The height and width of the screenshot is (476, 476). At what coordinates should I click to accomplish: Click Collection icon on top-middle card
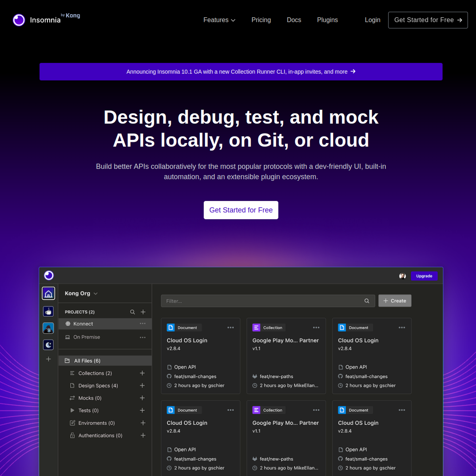(256, 327)
